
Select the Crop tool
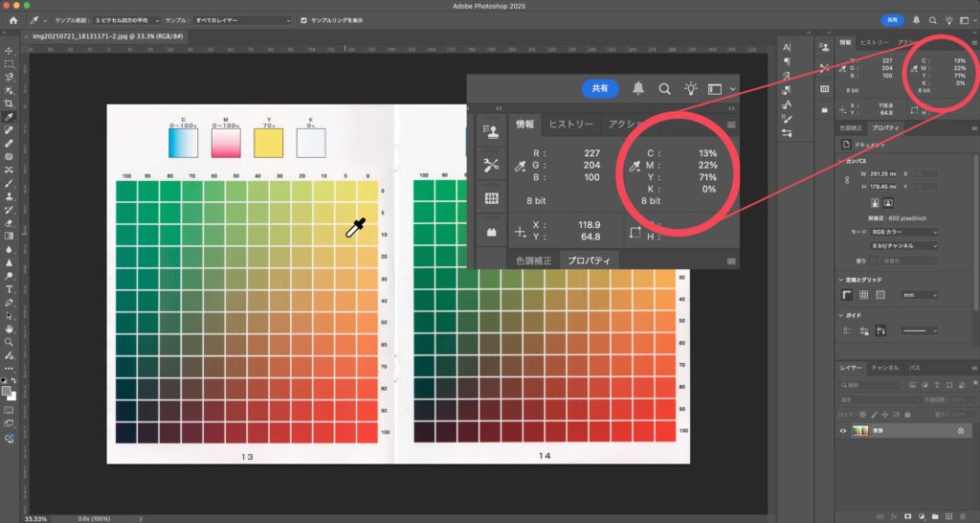click(9, 102)
